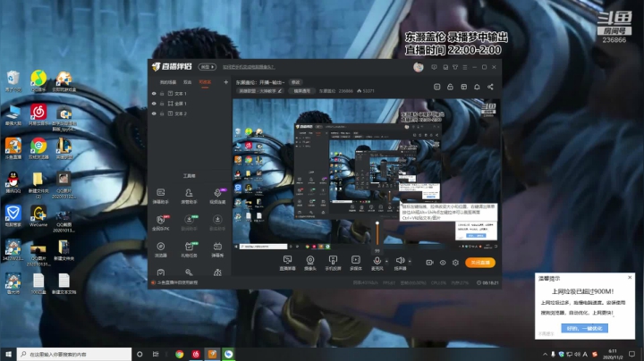This screenshot has width=644, height=361.
Task: Toggle visibility of layer 全屏 1
Action: [x=154, y=104]
